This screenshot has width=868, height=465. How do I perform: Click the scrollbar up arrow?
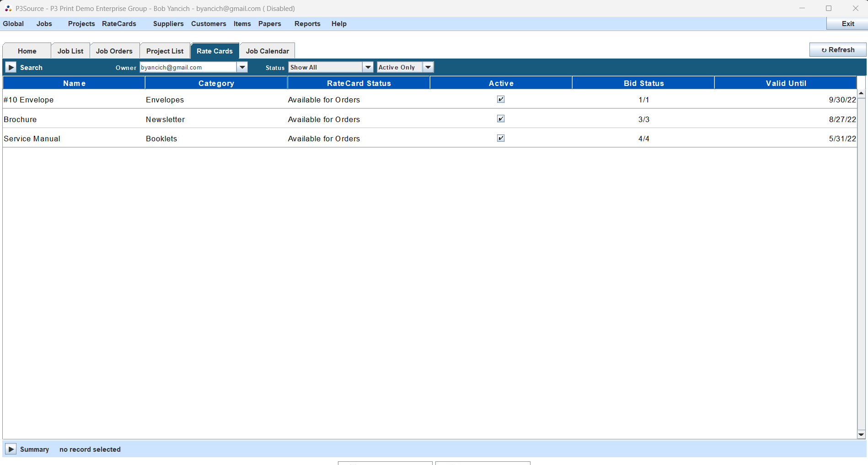coord(861,93)
